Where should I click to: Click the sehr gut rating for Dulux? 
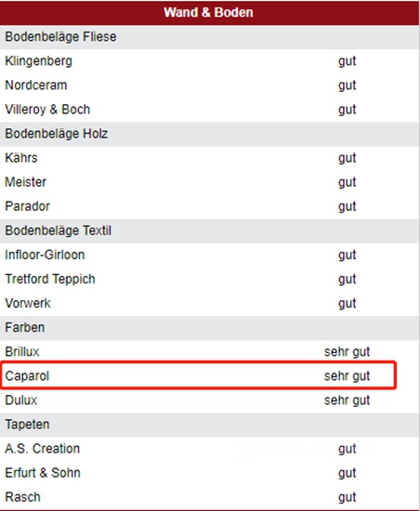coord(347,400)
